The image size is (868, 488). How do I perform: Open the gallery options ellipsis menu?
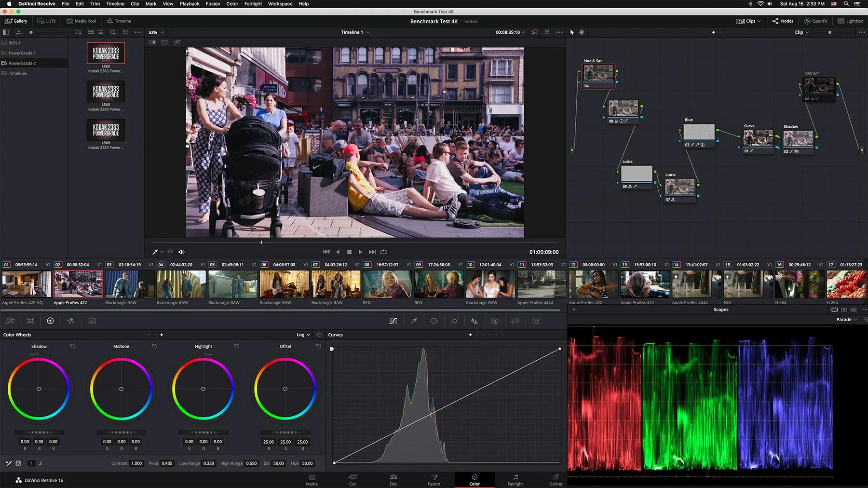pyautogui.click(x=138, y=32)
